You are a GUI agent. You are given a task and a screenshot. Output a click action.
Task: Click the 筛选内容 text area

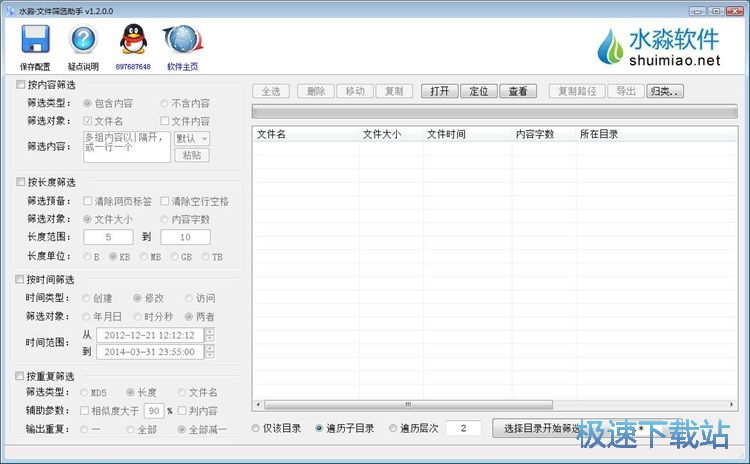[x=127, y=146]
